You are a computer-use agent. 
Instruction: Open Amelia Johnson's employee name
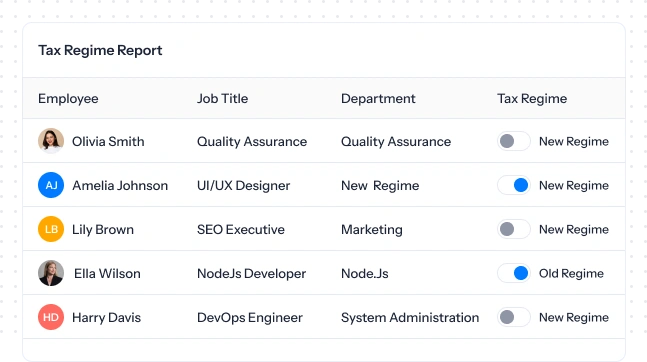[x=120, y=185]
